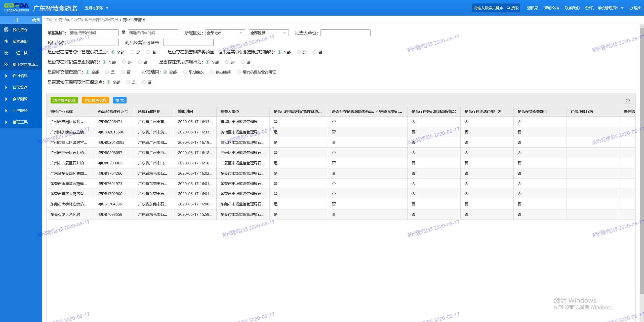This screenshot has width=644, height=322.
Task: Click the 抽查人单位 input field
Action: [x=345, y=33]
